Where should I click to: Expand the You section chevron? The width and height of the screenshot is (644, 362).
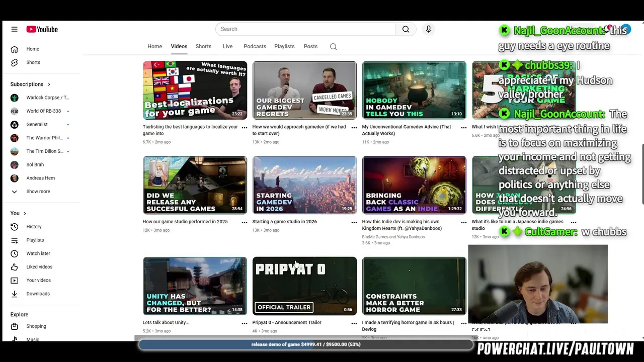(x=25, y=214)
